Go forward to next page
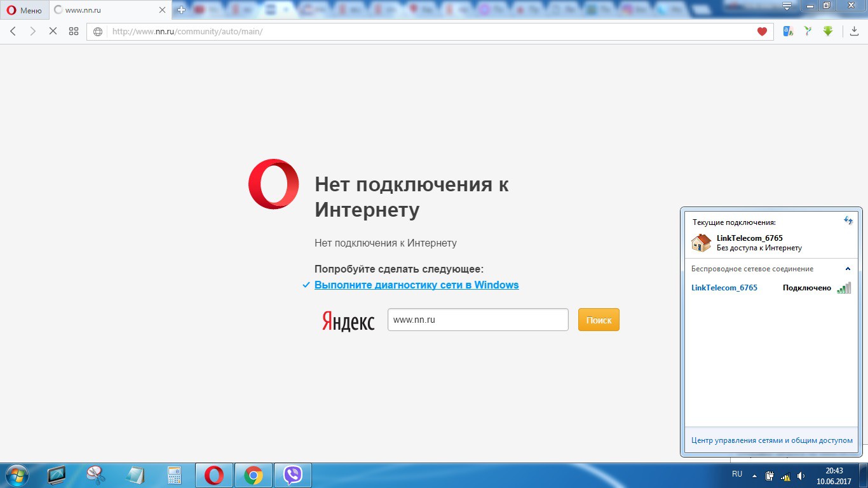Screen dimensions: 868x488 33,31
